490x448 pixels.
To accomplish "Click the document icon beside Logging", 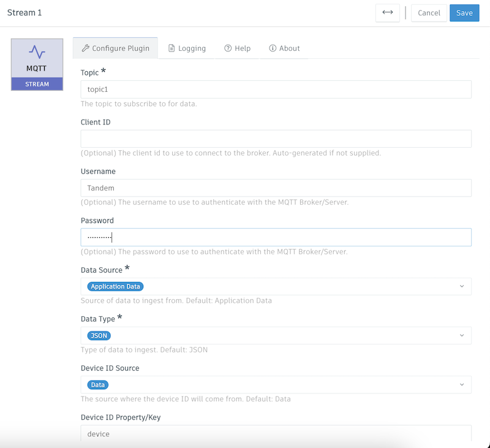I will tap(171, 48).
